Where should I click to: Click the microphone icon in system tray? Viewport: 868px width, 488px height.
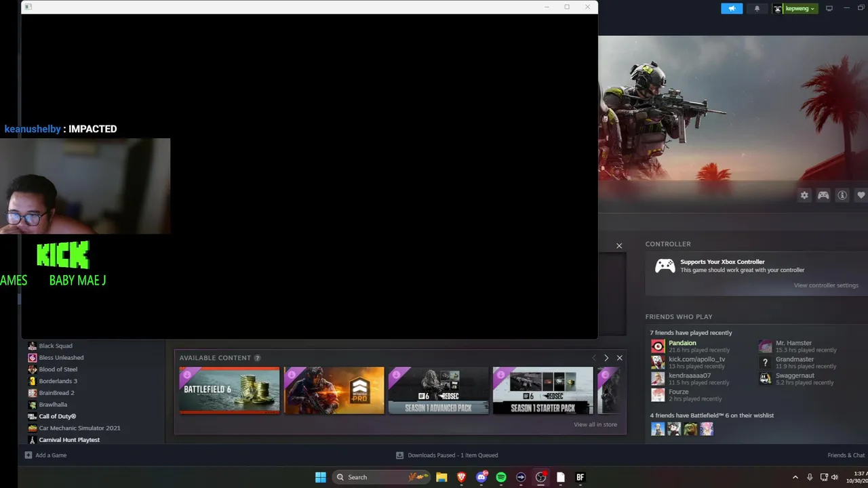(x=810, y=477)
